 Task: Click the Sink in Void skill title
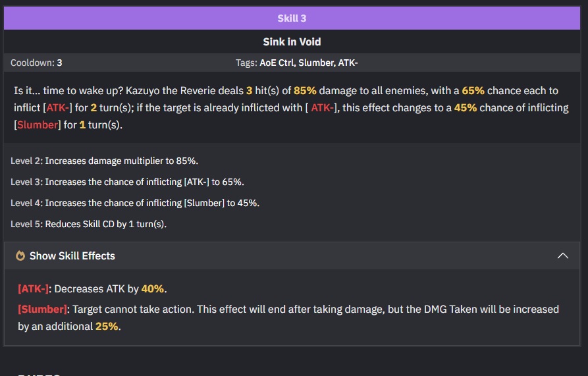pyautogui.click(x=292, y=41)
